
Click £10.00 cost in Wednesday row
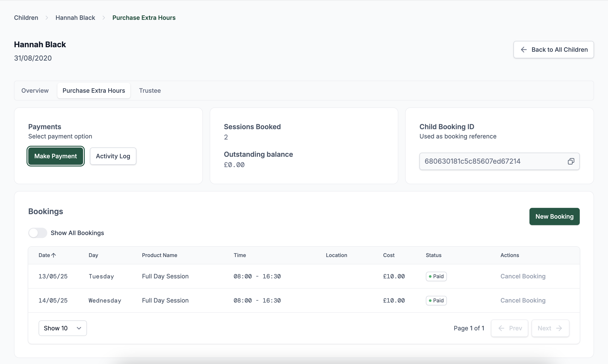[x=394, y=300]
